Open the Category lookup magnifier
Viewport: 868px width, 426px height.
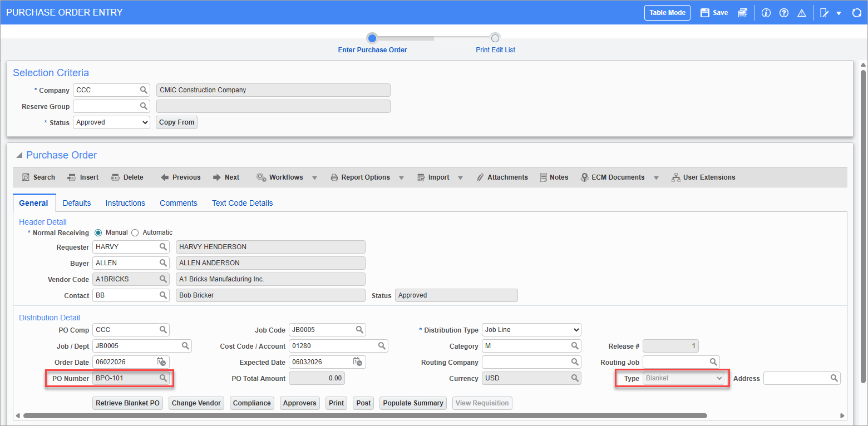pyautogui.click(x=575, y=346)
